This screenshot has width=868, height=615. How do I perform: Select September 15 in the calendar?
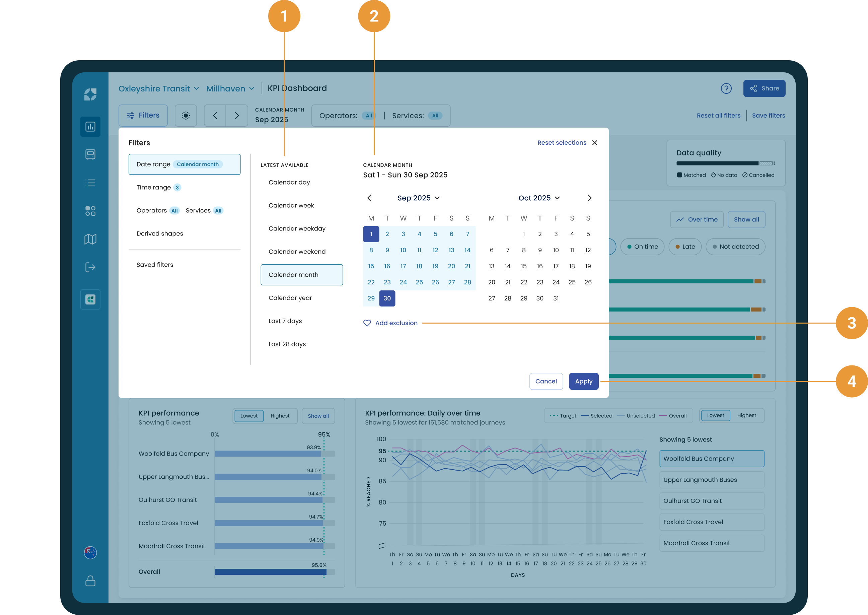pyautogui.click(x=371, y=266)
